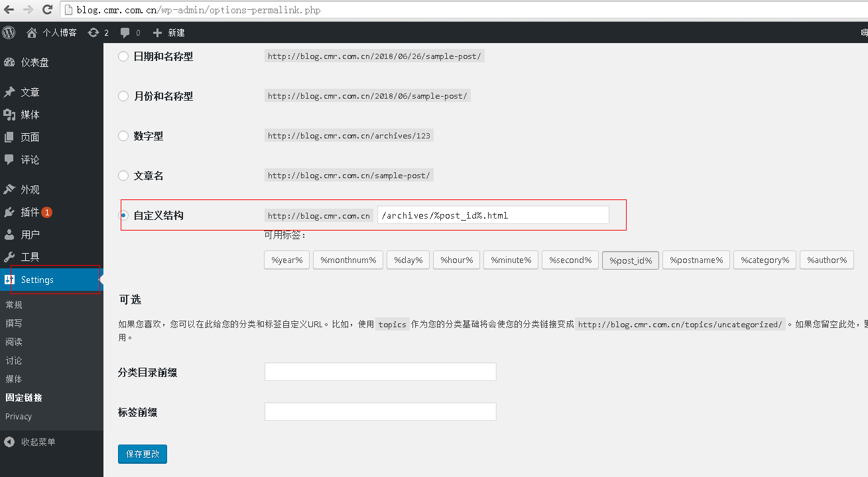Viewport: 868px width, 477px height.
Task: Insert the %author% tag
Action: [x=827, y=260]
